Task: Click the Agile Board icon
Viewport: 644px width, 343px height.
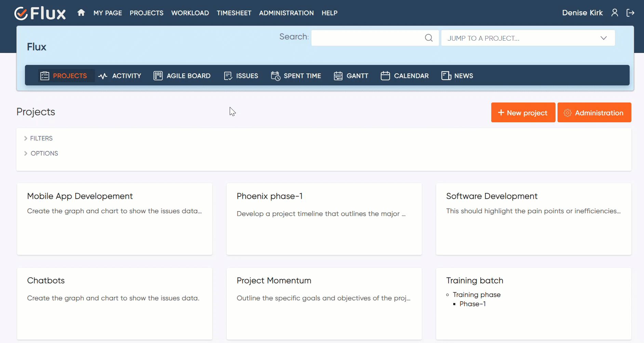Action: [x=158, y=76]
